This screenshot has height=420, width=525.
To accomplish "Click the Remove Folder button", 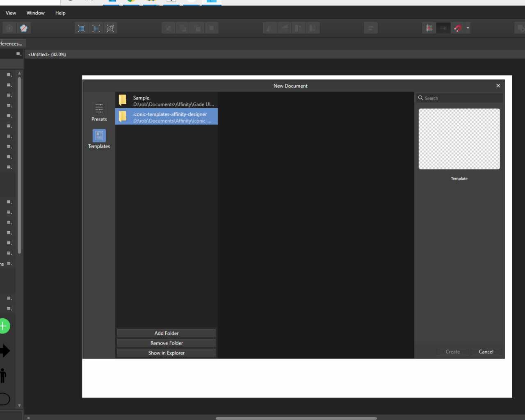I will pos(166,343).
